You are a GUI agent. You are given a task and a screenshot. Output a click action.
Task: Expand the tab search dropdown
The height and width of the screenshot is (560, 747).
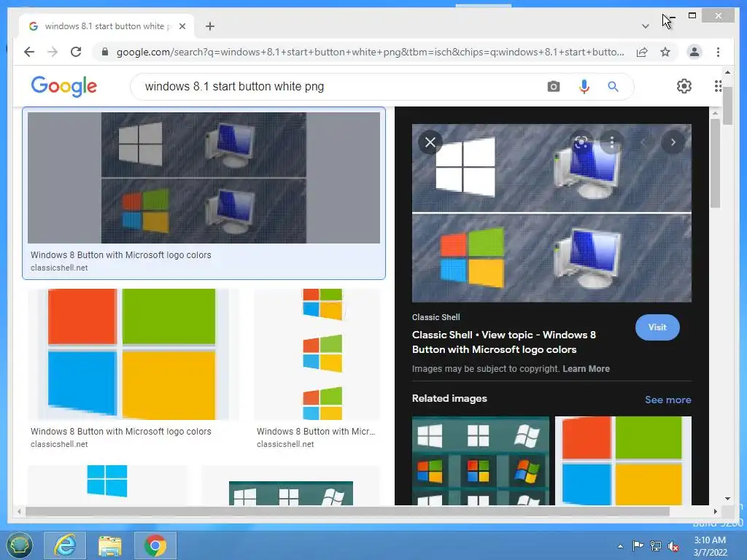point(645,26)
